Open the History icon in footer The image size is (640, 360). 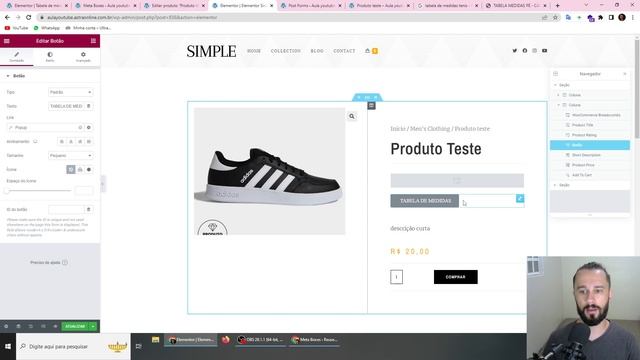pyautogui.click(x=31, y=327)
